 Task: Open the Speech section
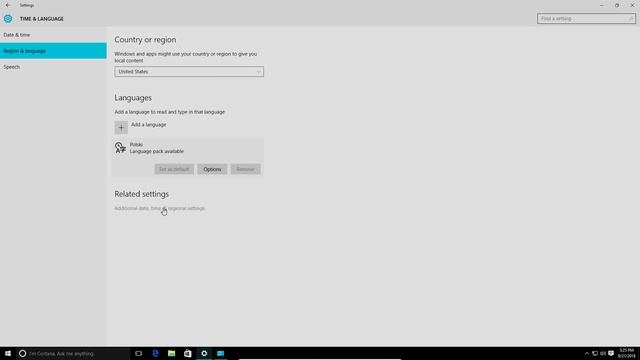53,67
